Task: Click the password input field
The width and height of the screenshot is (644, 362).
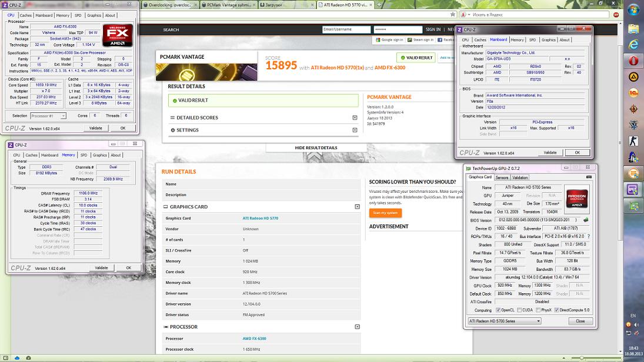Action: pos(398,29)
